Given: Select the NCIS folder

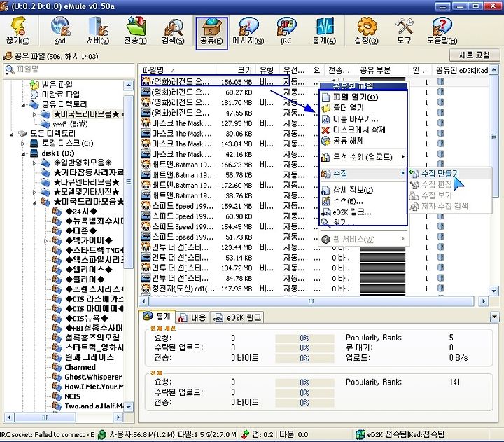Looking at the screenshot, I should [x=73, y=396].
